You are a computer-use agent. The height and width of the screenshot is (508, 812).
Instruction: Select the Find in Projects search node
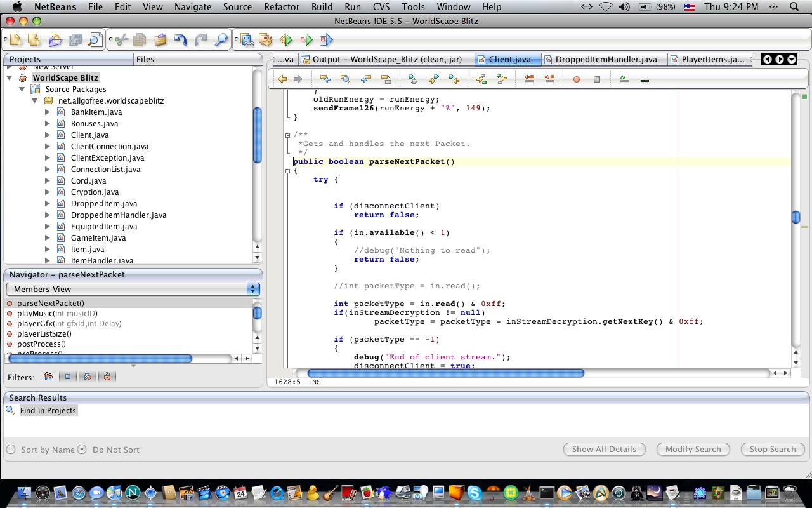(x=48, y=410)
